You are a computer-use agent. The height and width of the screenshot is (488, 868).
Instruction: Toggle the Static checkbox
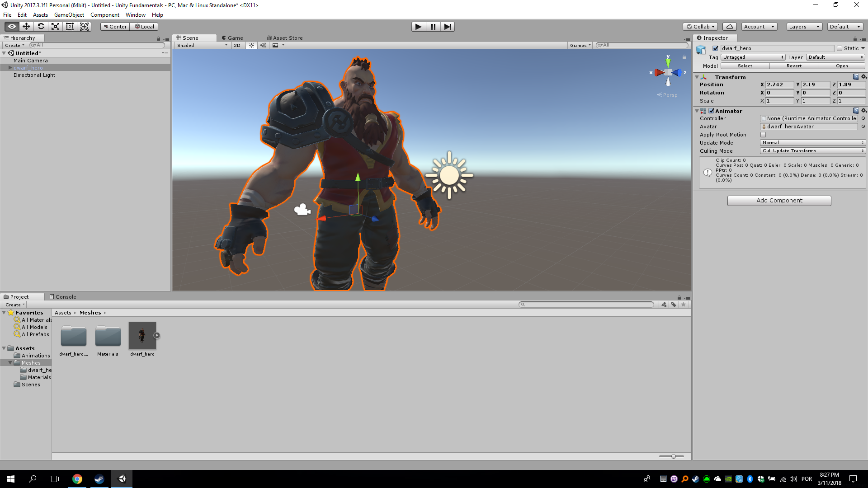coord(840,48)
